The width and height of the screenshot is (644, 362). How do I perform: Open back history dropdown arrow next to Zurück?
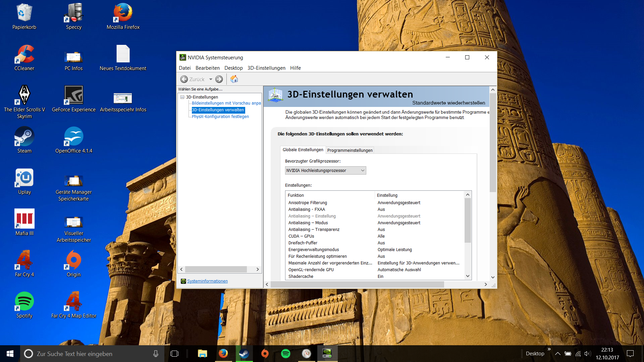pos(211,79)
